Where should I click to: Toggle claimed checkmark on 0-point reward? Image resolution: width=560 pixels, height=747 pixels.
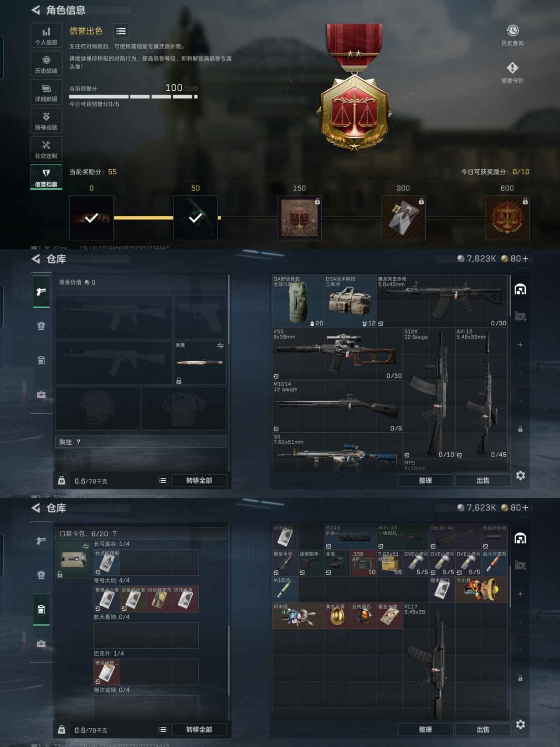tap(92, 218)
